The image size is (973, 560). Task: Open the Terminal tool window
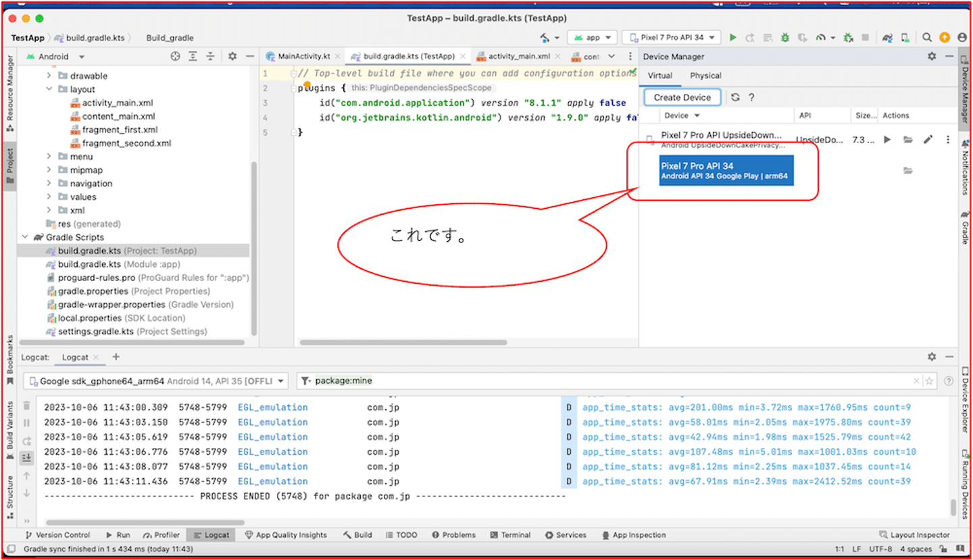pyautogui.click(x=510, y=535)
